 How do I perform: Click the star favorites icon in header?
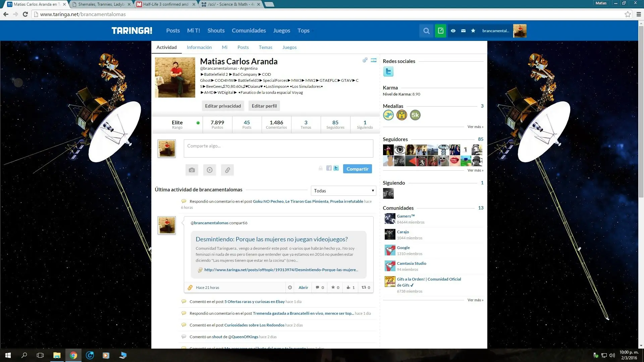(473, 31)
